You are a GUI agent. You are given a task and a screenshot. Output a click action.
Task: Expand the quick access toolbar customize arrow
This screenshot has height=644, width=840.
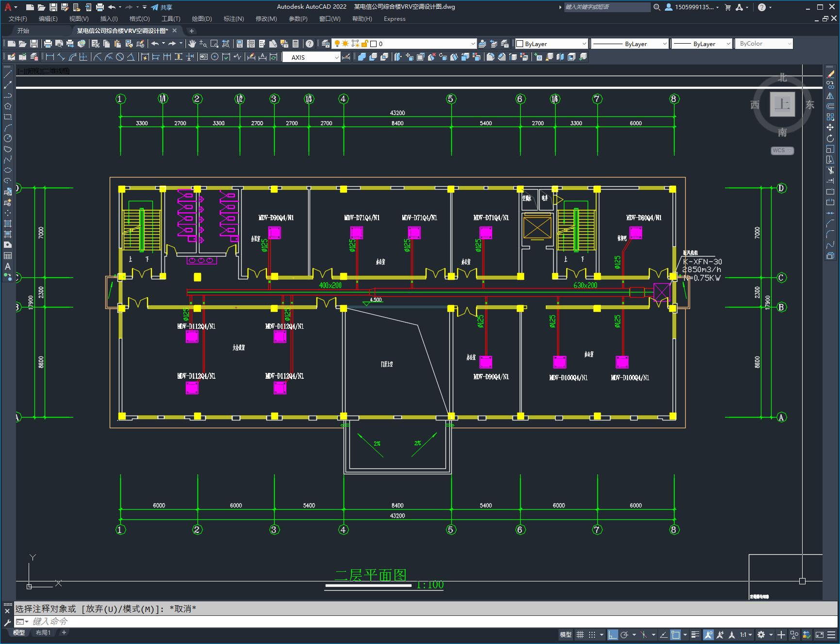145,7
